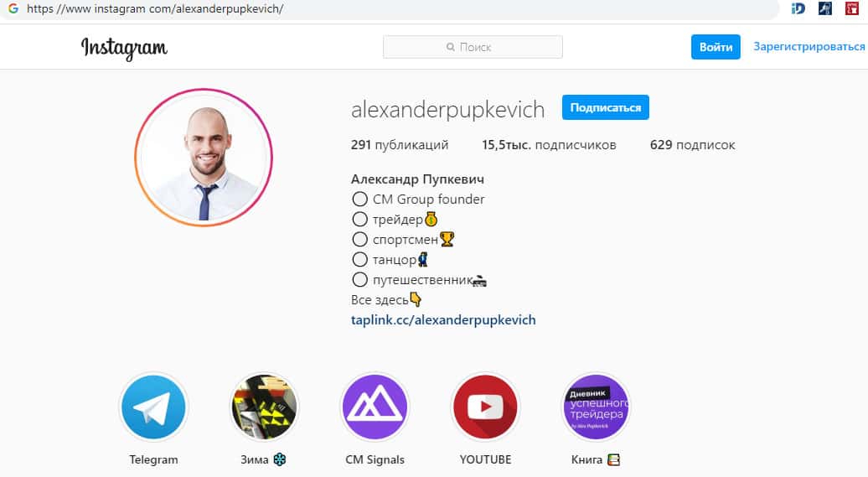Click the Поиск search field
This screenshot has width=868, height=477.
[x=473, y=47]
